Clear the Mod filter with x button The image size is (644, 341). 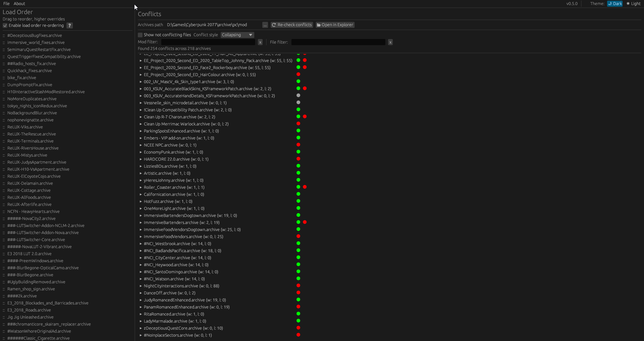[x=260, y=42]
